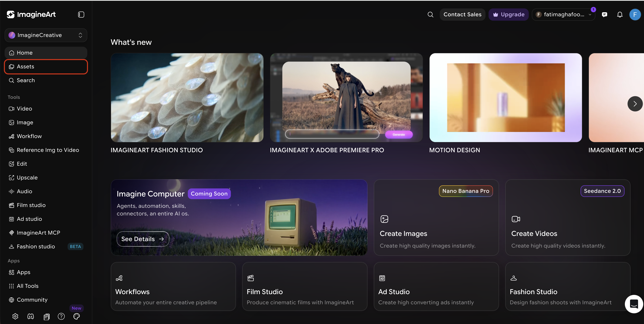The width and height of the screenshot is (644, 324).
Task: Go to Home in the sidebar
Action: pos(46,53)
